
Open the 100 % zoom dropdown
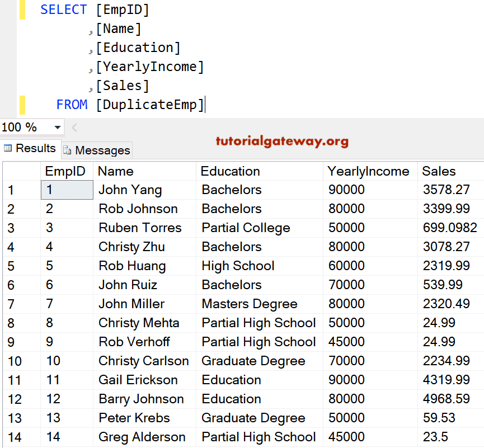pos(57,128)
